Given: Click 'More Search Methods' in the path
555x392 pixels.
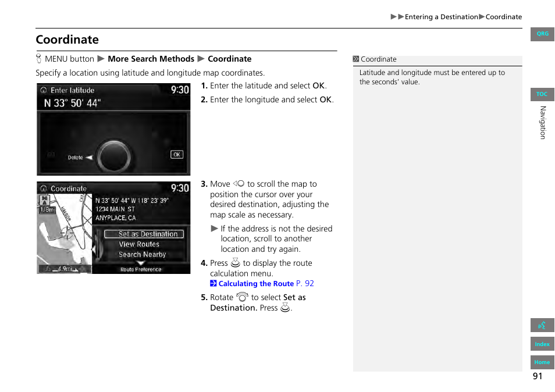Looking at the screenshot, I should tap(151, 59).
